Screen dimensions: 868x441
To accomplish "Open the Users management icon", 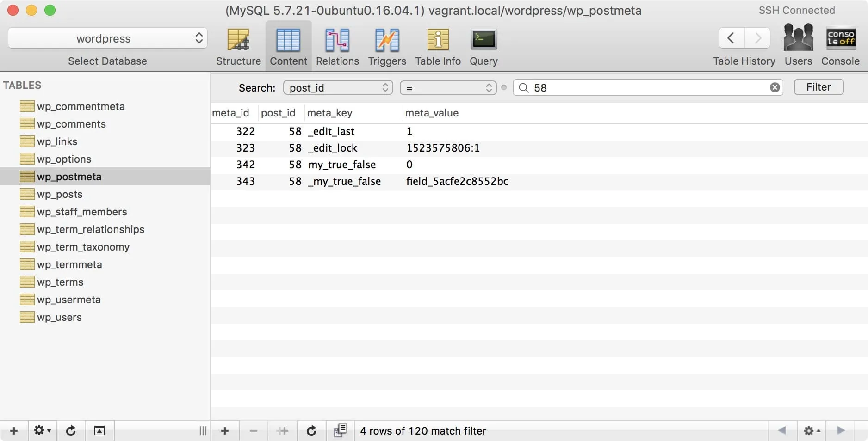I will (798, 38).
